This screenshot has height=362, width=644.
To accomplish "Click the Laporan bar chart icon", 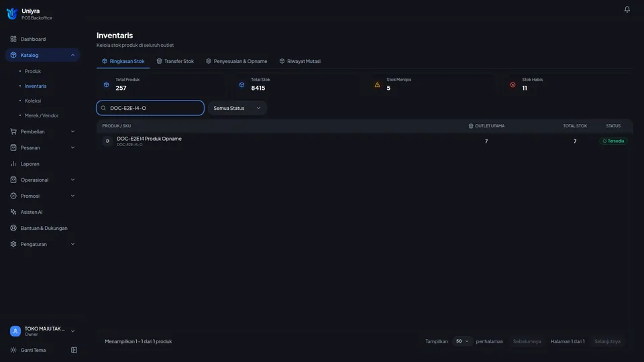I will pyautogui.click(x=13, y=164).
